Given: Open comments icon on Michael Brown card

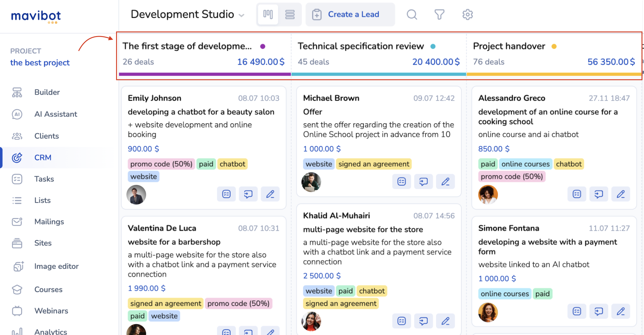Looking at the screenshot, I should 423,182.
